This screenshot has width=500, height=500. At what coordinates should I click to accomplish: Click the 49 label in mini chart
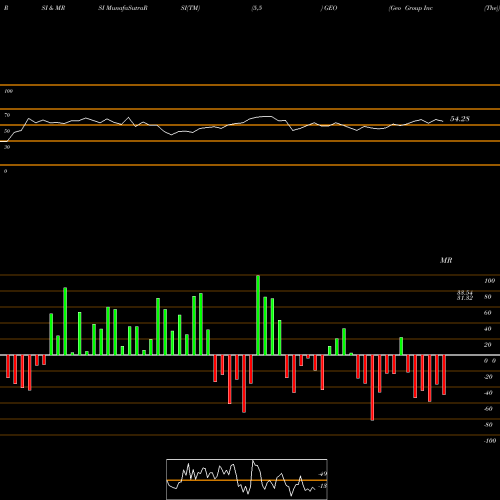click(x=323, y=474)
